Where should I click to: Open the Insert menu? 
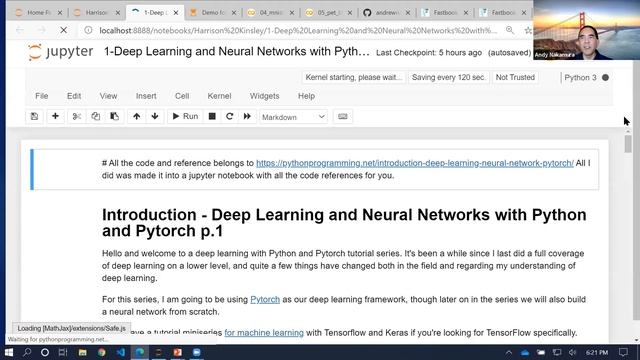[146, 96]
